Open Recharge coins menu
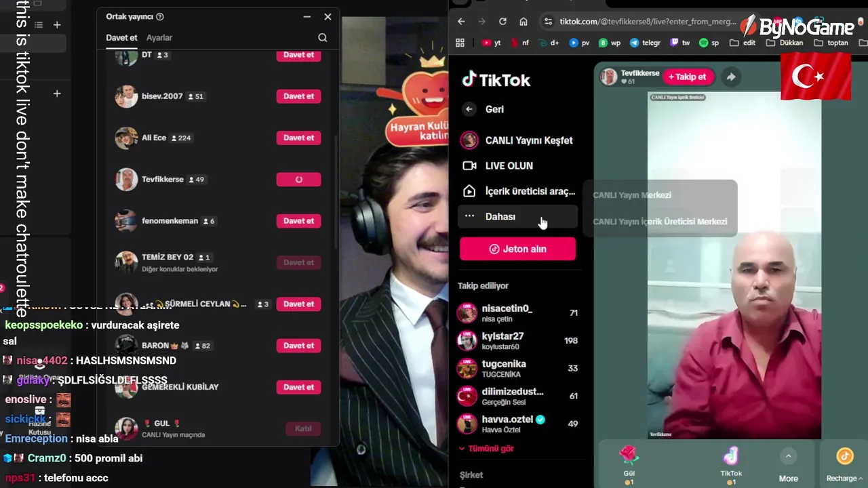 point(844,464)
